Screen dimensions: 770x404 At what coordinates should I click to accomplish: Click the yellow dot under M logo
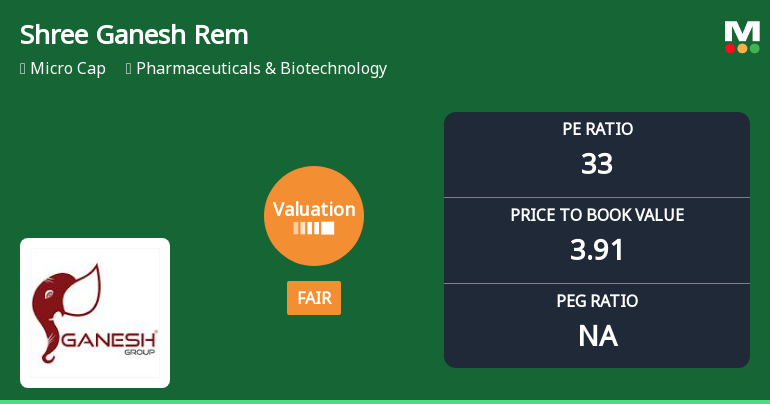tap(742, 48)
